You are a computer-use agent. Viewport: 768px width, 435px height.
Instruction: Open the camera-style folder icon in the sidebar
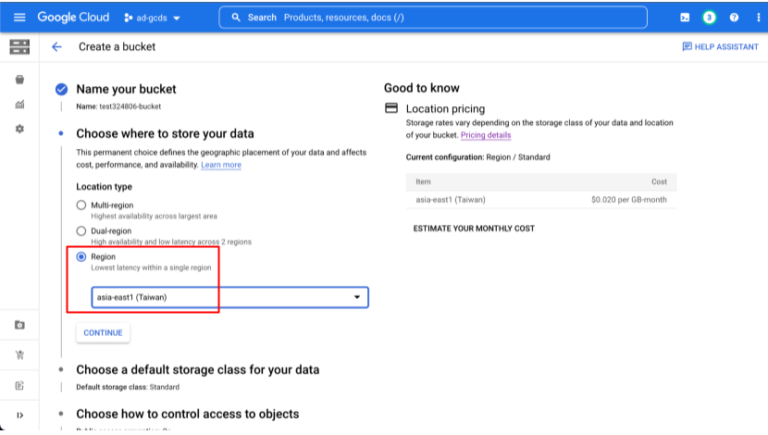coord(20,325)
